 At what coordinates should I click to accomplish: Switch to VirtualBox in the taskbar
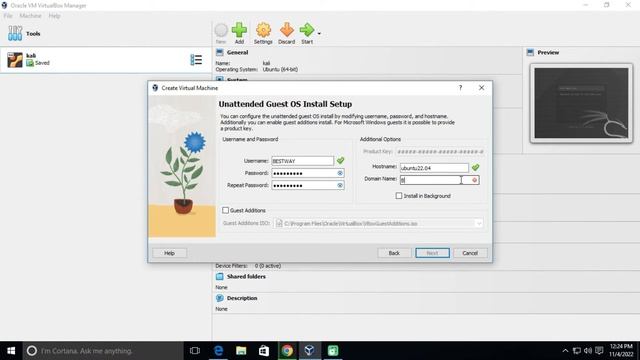coord(309,351)
